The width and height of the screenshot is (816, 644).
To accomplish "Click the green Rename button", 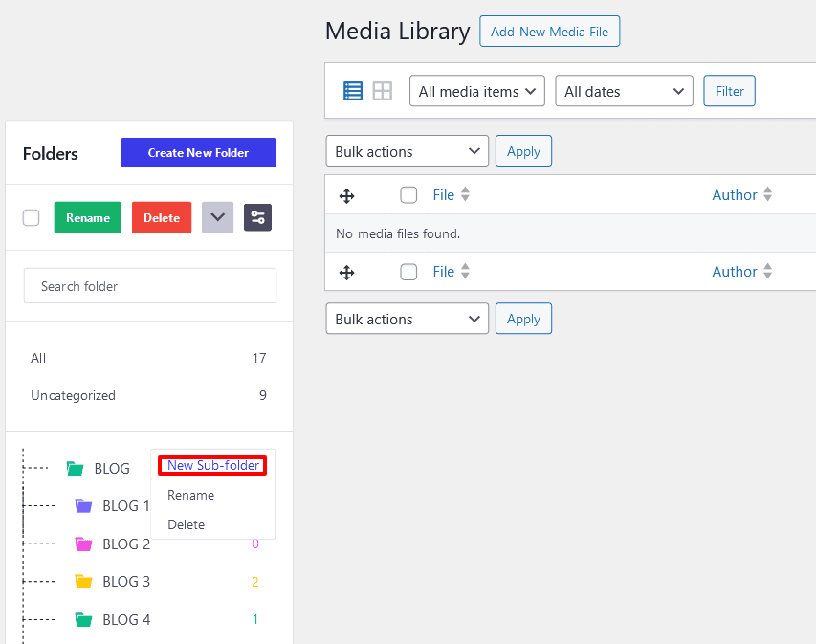I will click(88, 217).
